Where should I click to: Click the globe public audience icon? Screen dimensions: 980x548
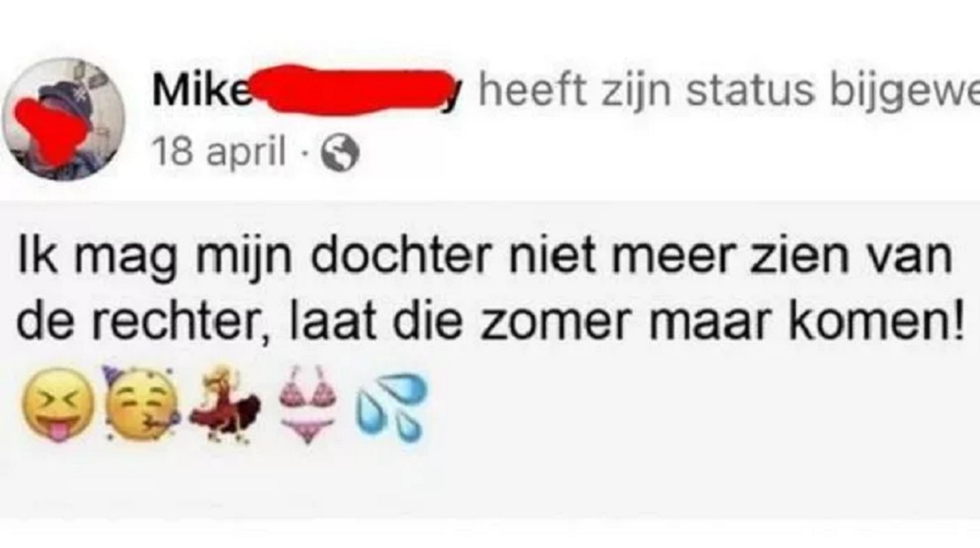point(340,153)
